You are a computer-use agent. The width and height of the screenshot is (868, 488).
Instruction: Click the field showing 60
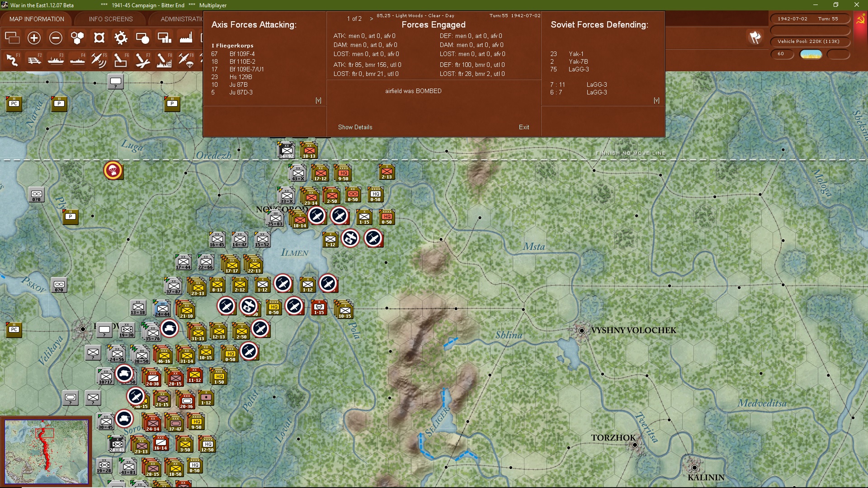[x=782, y=54]
